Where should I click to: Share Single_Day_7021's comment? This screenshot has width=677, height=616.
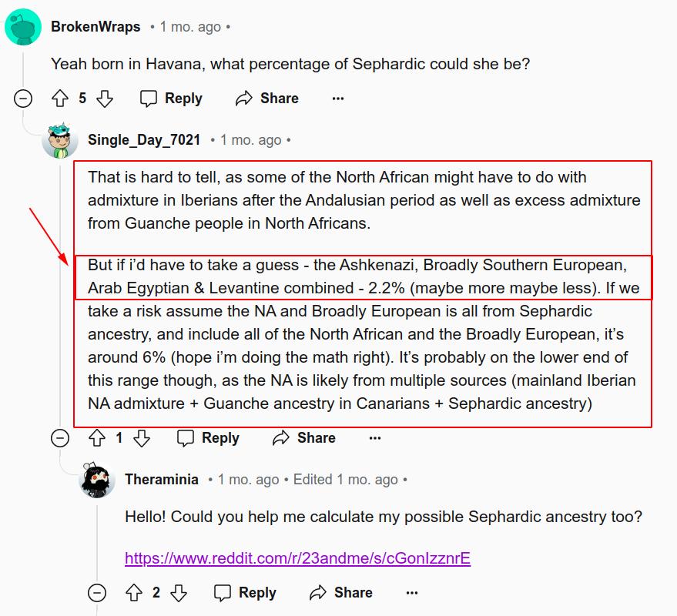click(x=304, y=438)
